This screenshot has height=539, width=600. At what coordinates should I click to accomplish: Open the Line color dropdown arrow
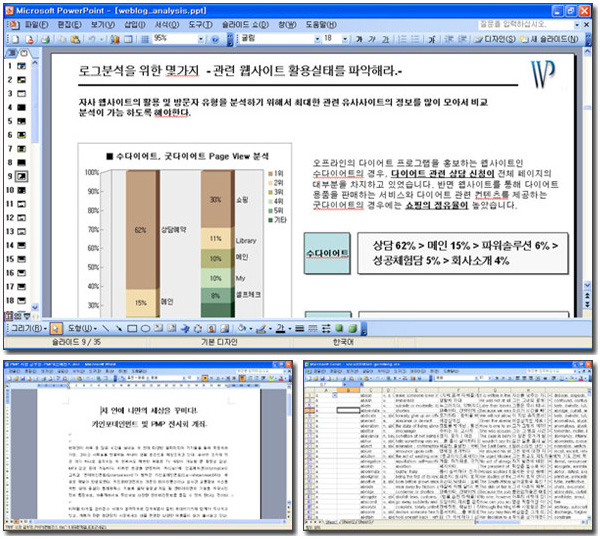[270, 329]
